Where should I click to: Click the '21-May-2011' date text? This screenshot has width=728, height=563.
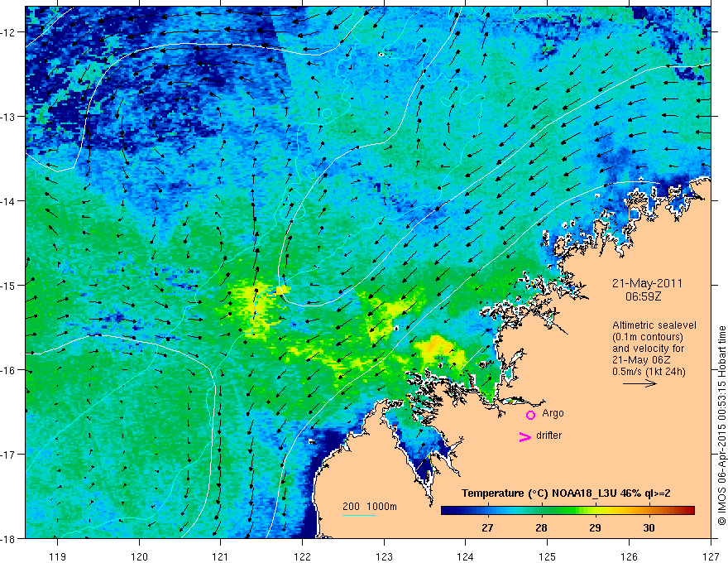point(647,283)
